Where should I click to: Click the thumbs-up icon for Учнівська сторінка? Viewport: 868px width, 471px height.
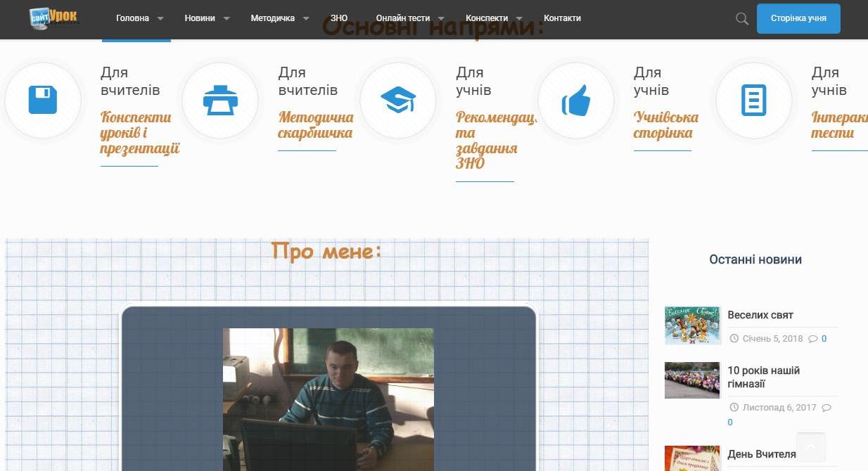pos(576,101)
